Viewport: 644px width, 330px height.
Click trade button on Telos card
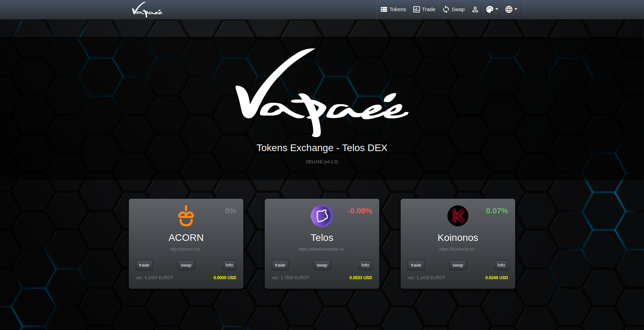280,265
